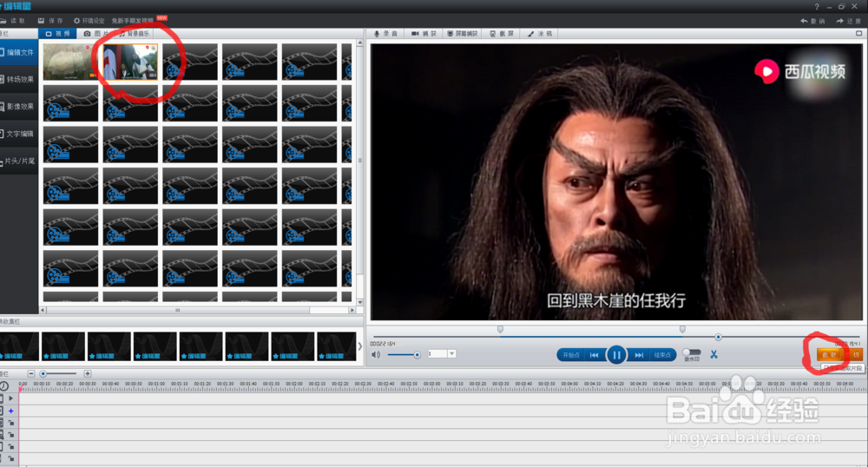Zoom in timeline with plus button
The height and width of the screenshot is (467, 868).
click(87, 373)
